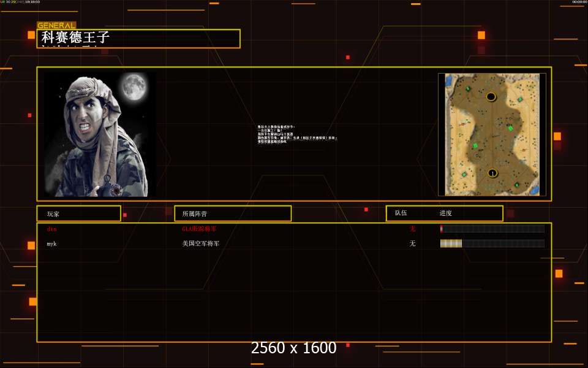588x368 pixels.
Task: Select the unnumbered start position marker on map
Action: (491, 97)
